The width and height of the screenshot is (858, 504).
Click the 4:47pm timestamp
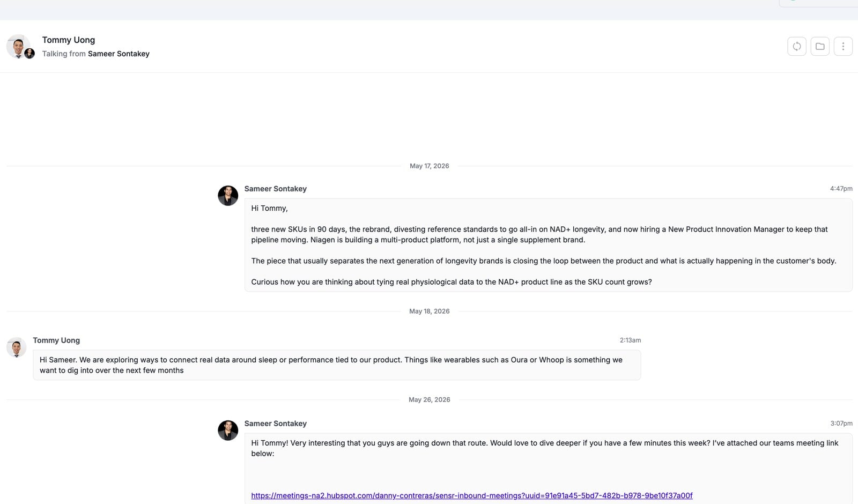pos(841,189)
